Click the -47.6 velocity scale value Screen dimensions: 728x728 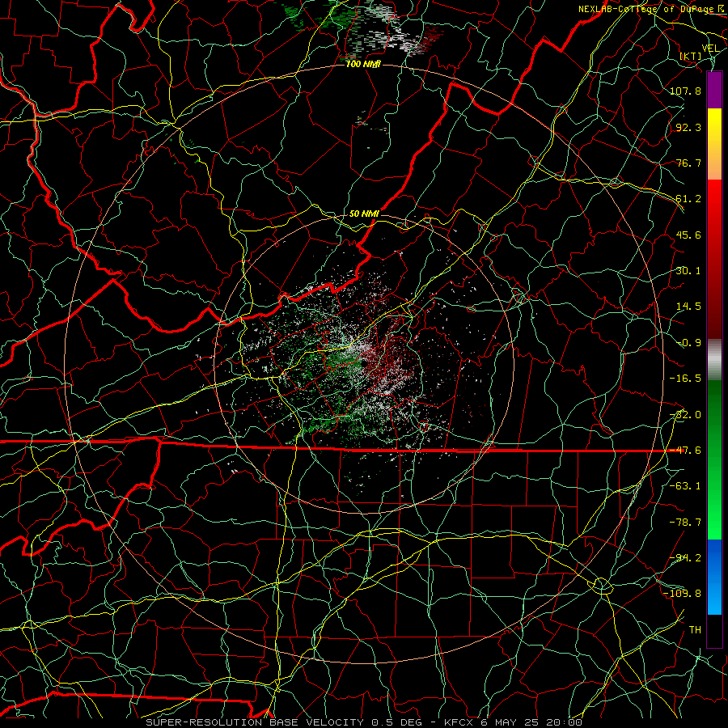click(x=685, y=450)
